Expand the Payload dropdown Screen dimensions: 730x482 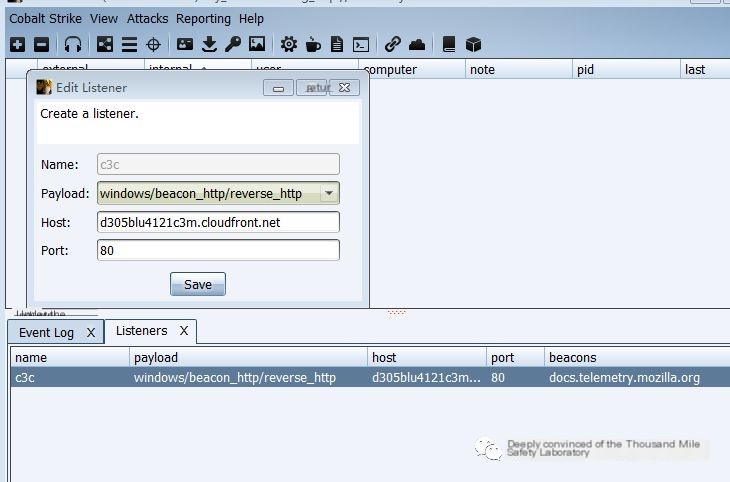(329, 193)
